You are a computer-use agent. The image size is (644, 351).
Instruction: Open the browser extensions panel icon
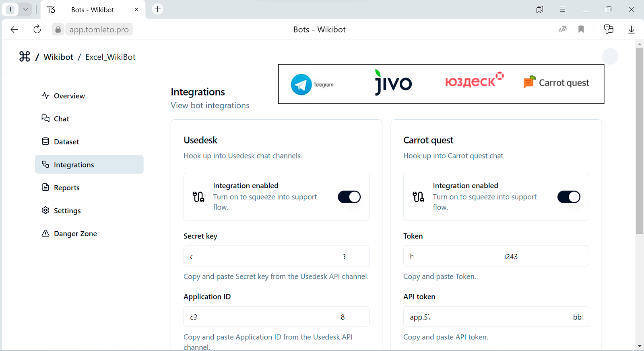click(x=609, y=29)
